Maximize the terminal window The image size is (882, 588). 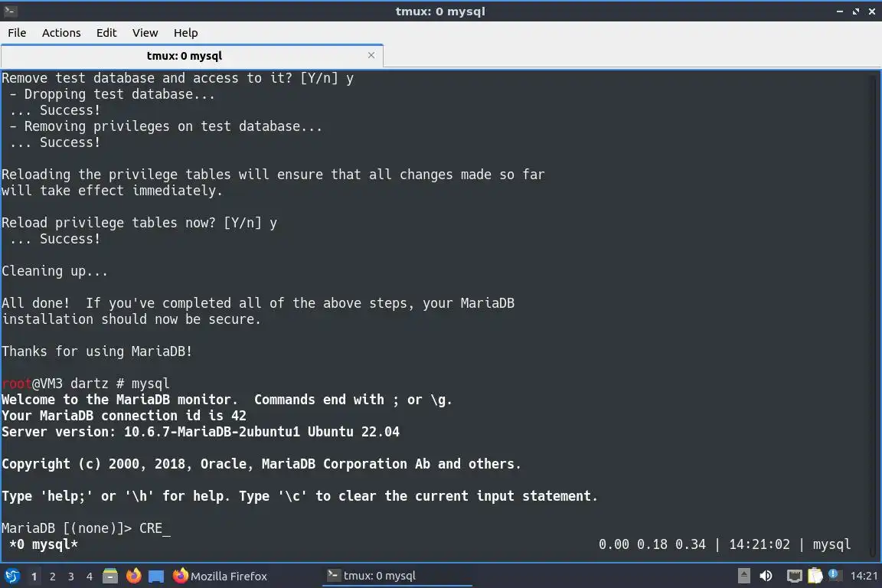pyautogui.click(x=855, y=11)
